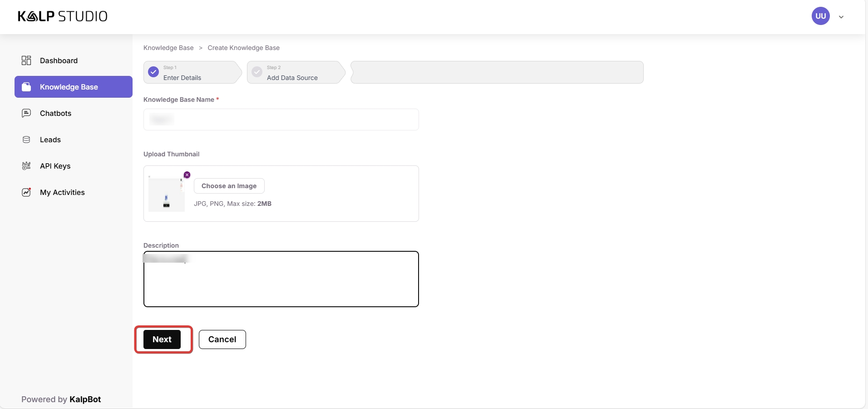Go to Leads in the sidebar
The image size is (868, 409).
point(50,140)
